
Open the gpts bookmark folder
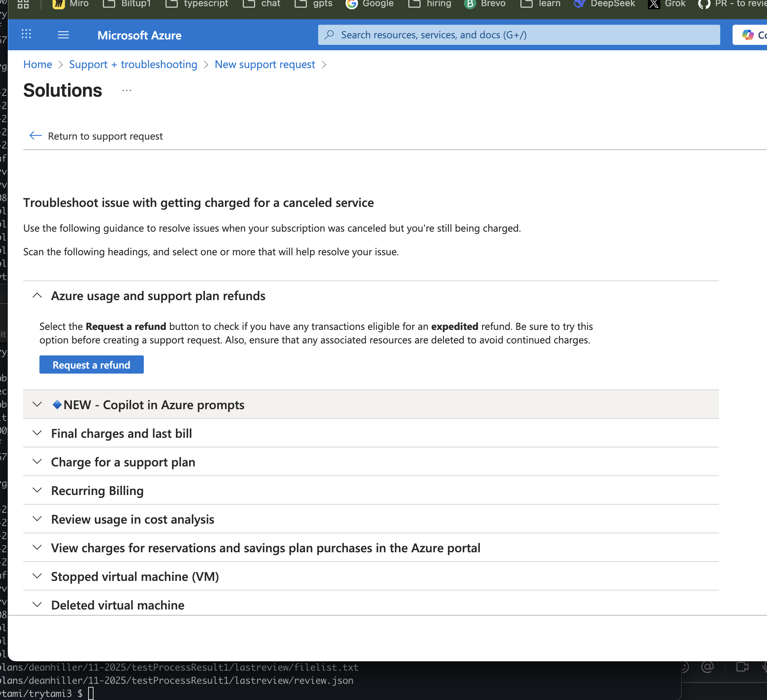[x=314, y=4]
